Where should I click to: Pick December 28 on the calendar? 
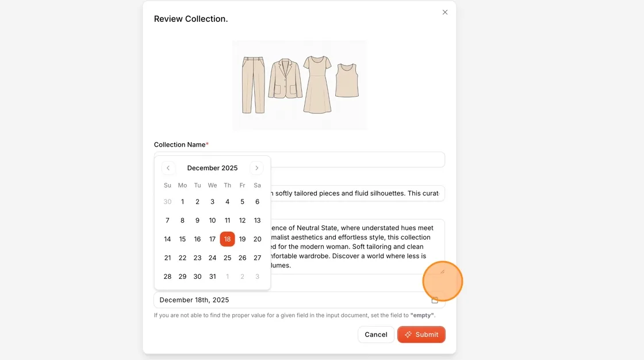point(167,277)
